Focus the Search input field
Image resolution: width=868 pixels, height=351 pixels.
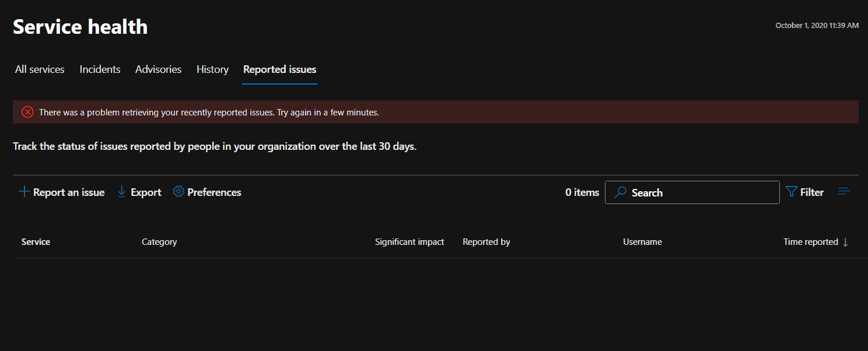point(692,192)
